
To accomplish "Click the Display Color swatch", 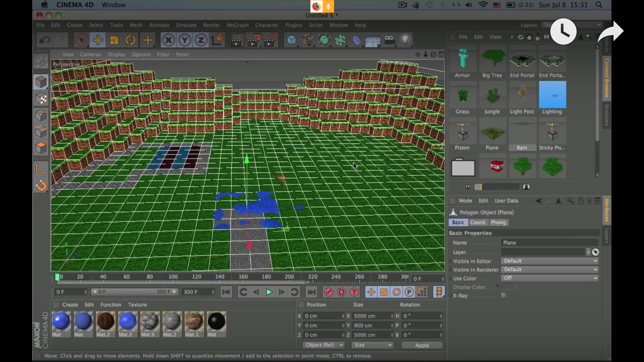I will [508, 287].
